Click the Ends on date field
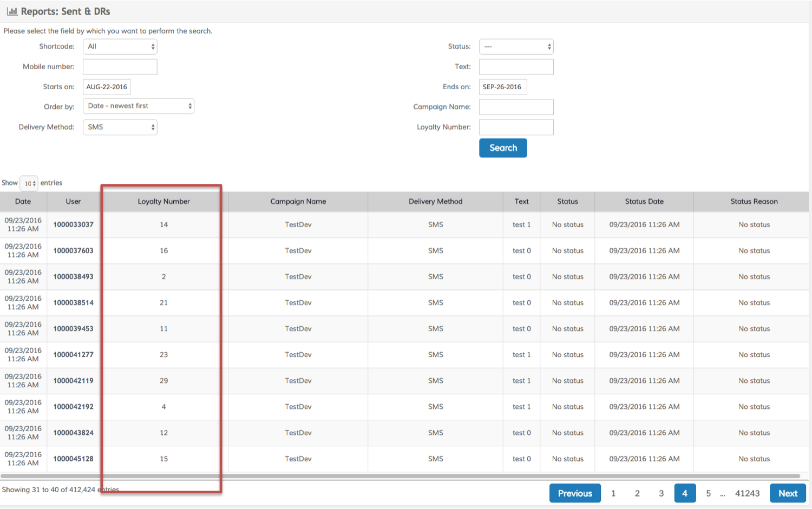 click(502, 87)
